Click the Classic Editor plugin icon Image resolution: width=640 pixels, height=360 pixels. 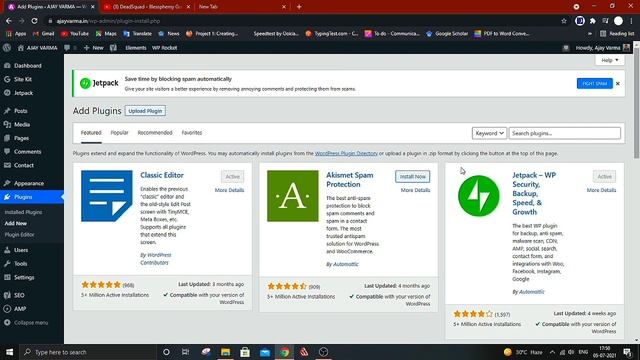pyautogui.click(x=107, y=196)
